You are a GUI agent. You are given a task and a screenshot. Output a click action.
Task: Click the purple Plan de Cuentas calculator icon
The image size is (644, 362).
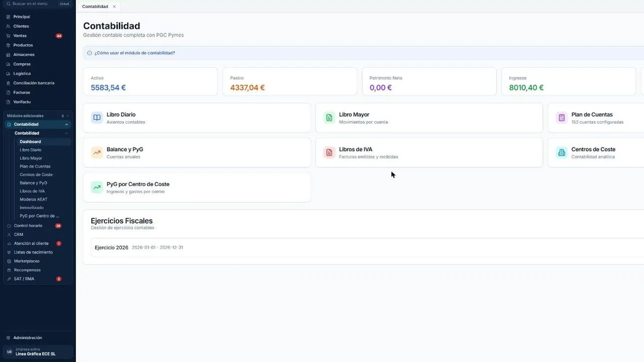coord(561,118)
